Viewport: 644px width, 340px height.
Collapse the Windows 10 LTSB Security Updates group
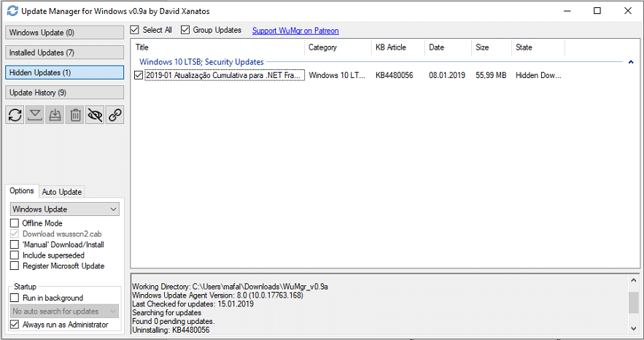(631, 62)
